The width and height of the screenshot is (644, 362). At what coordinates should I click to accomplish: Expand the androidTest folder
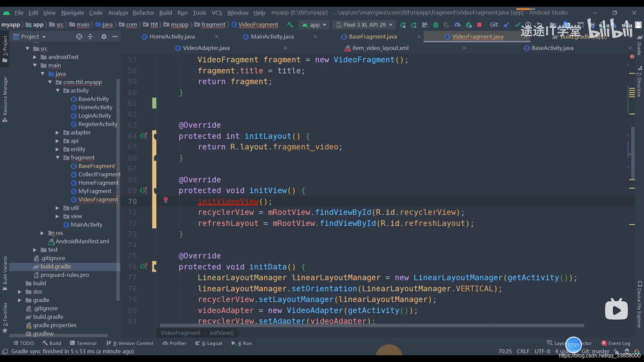[x=35, y=57]
